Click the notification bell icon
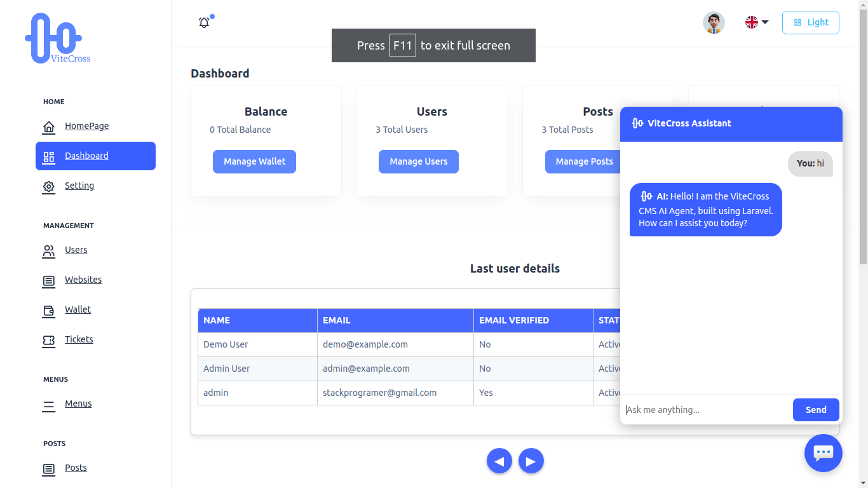This screenshot has width=868, height=488. [204, 23]
